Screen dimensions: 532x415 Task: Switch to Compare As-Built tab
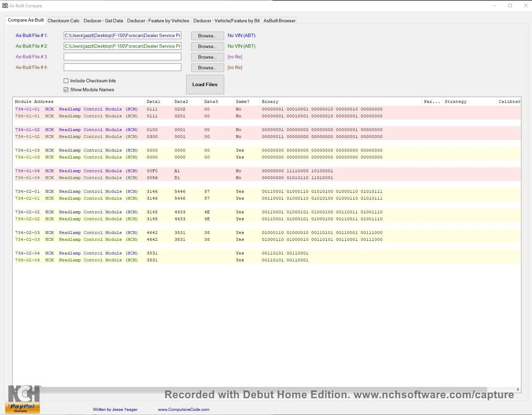click(26, 20)
